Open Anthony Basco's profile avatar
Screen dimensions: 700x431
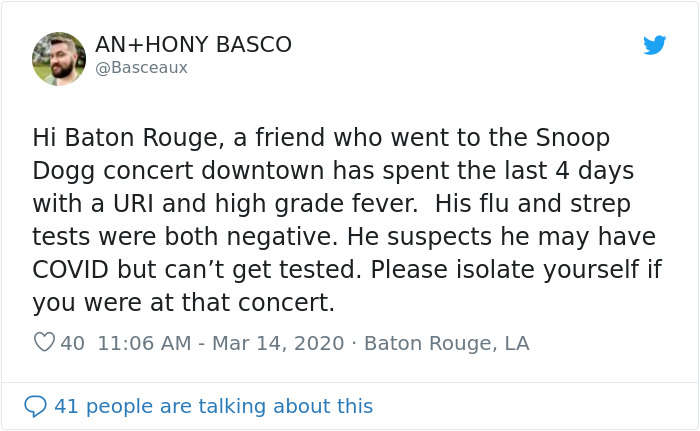pos(59,58)
